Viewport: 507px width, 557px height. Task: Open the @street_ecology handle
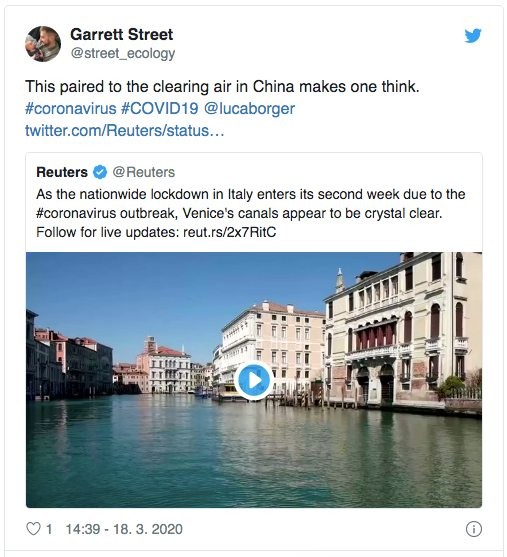123,53
